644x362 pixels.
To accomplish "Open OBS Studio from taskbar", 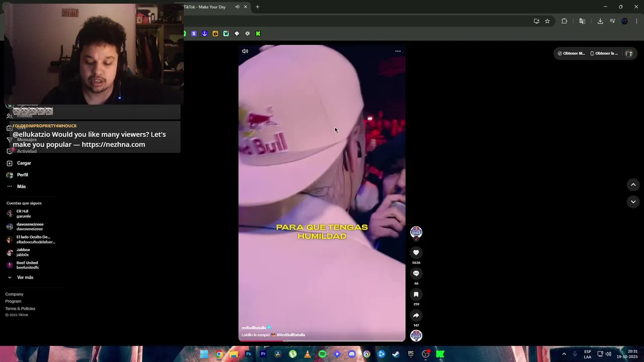I will pyautogui.click(x=426, y=354).
